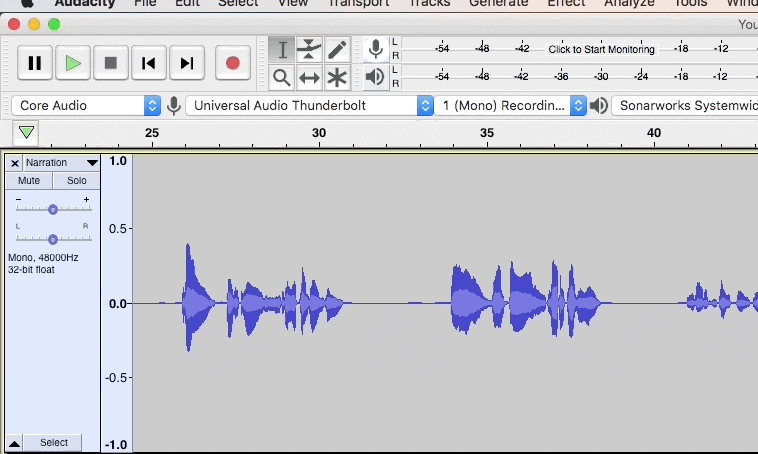Click the Stop button
Viewport: 758px width, 454px height.
110,63
